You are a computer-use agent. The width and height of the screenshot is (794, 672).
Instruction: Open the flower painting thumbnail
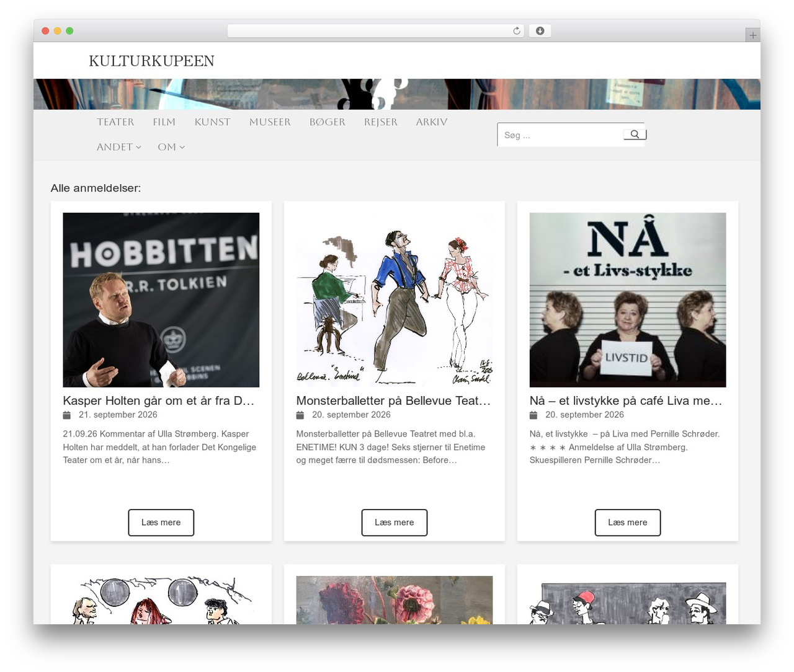pyautogui.click(x=395, y=600)
